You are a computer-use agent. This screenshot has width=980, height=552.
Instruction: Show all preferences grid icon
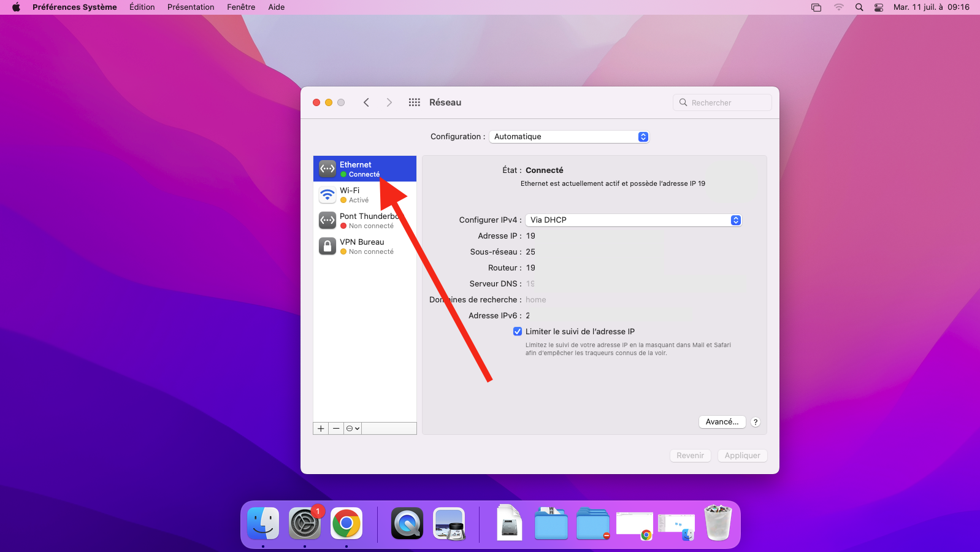click(415, 102)
